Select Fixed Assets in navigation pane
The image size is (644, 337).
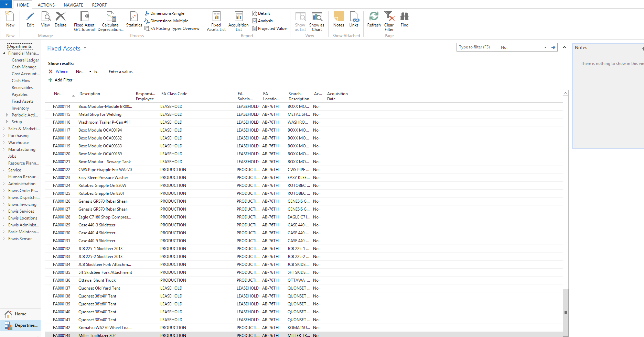click(22, 101)
